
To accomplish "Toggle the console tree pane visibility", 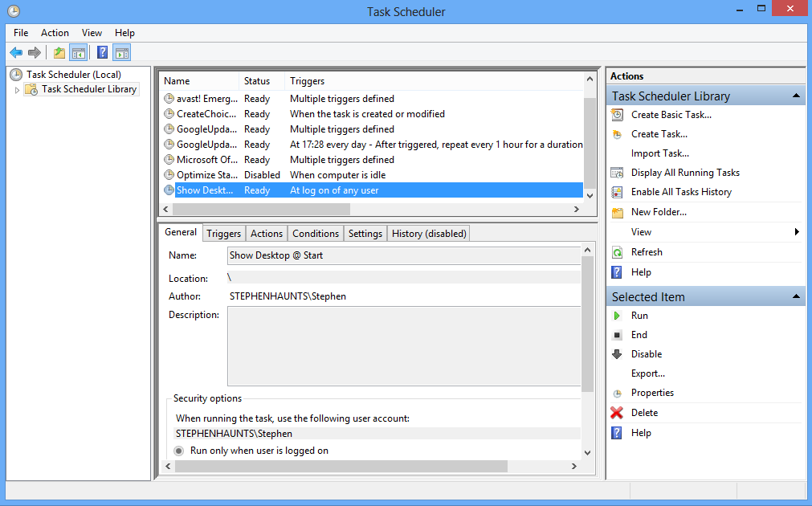I will click(78, 51).
